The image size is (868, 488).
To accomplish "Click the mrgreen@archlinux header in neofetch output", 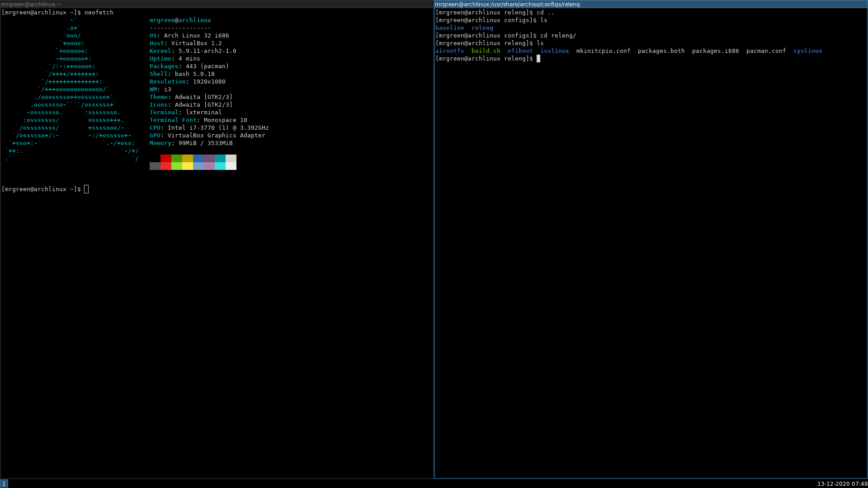I will tap(180, 20).
